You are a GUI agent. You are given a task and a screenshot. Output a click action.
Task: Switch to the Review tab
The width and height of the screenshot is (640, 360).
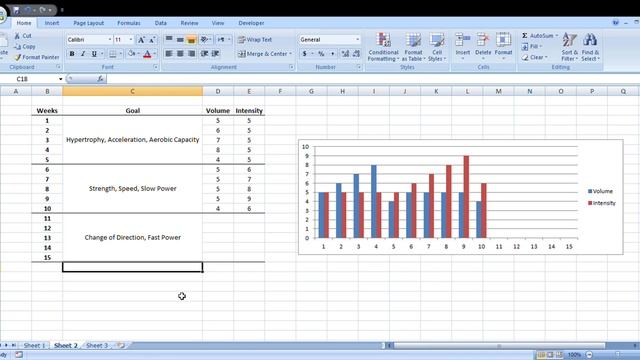[x=189, y=23]
